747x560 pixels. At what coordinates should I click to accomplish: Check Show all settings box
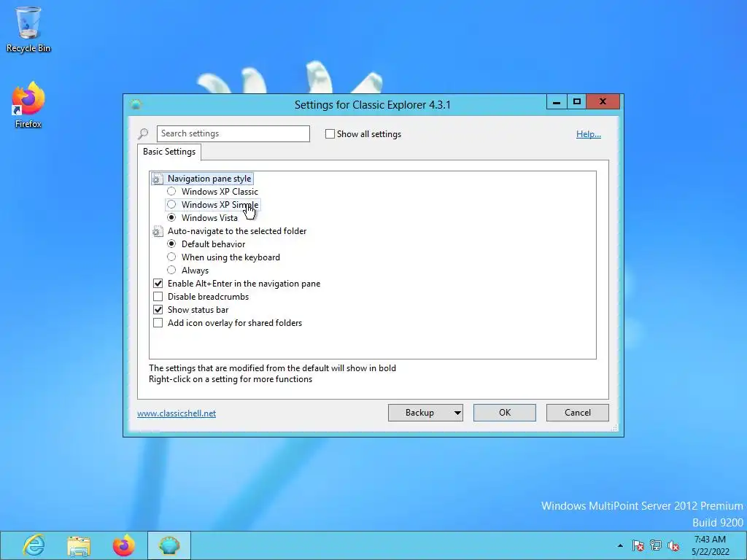click(330, 134)
